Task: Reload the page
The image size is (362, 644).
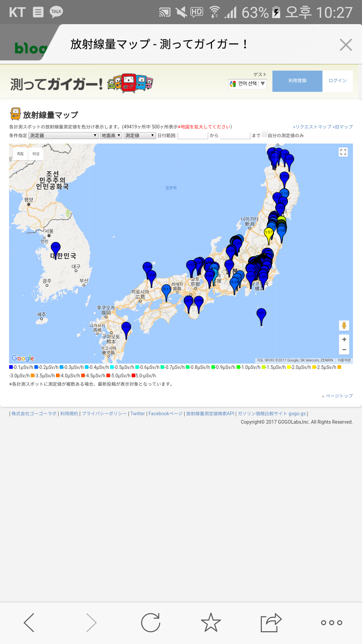Action: pyautogui.click(x=150, y=623)
